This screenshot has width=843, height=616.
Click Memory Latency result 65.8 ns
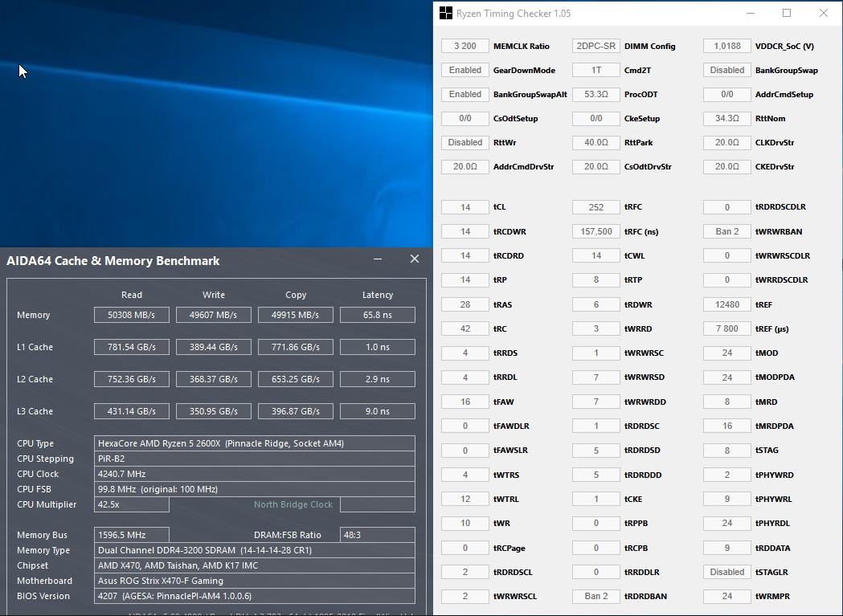[x=378, y=315]
